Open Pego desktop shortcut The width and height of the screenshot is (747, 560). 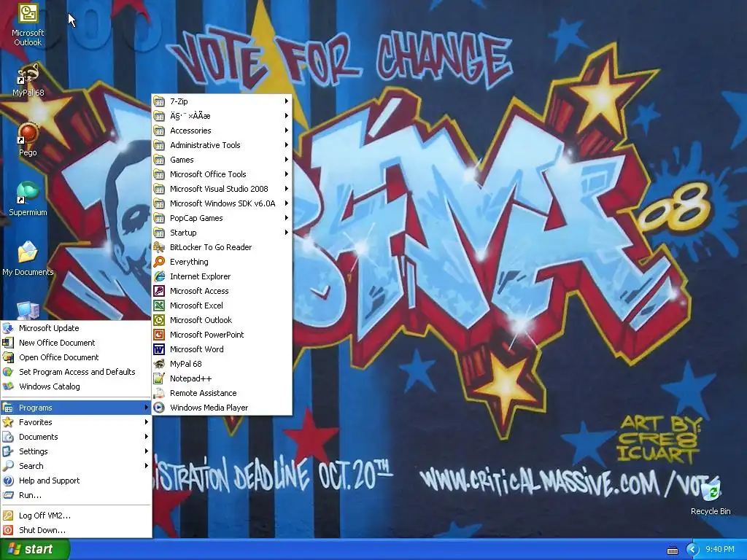[28, 140]
